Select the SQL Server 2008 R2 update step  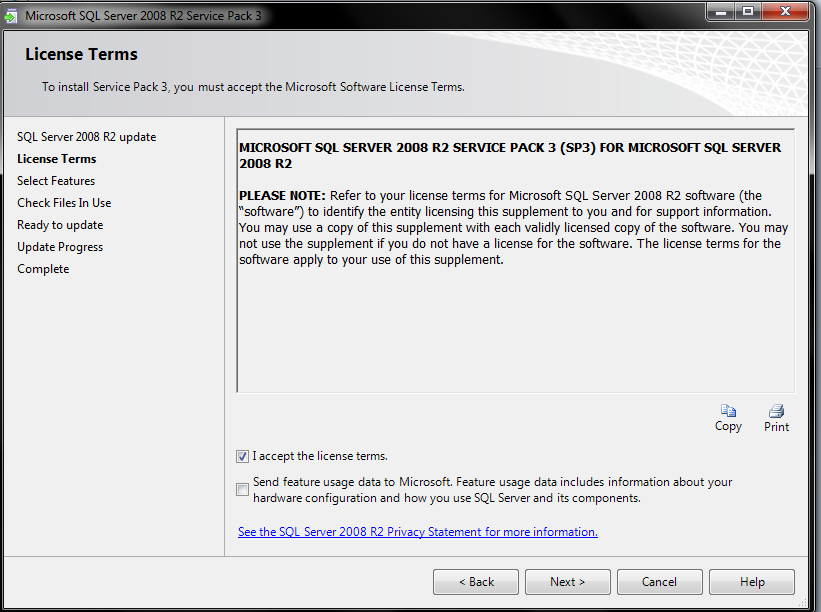(x=86, y=137)
